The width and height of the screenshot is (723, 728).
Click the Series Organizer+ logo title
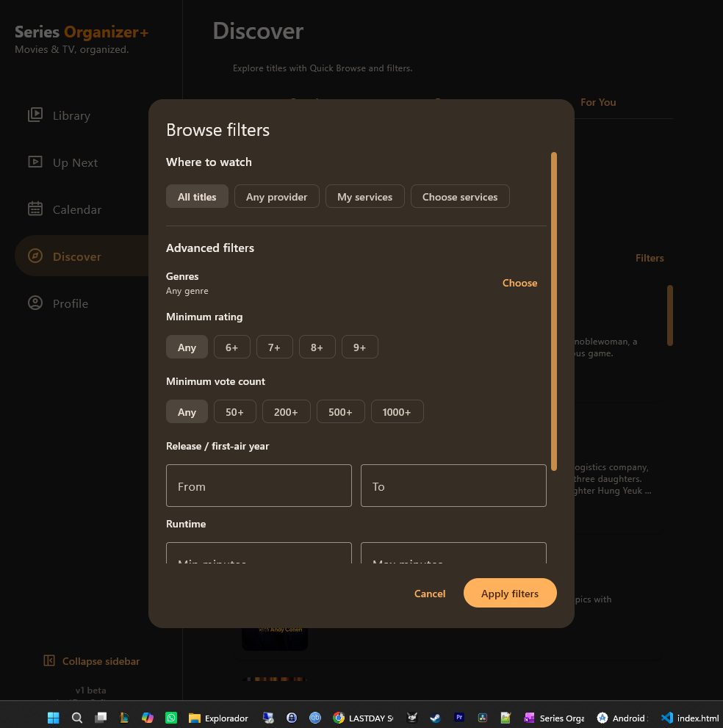click(x=82, y=32)
